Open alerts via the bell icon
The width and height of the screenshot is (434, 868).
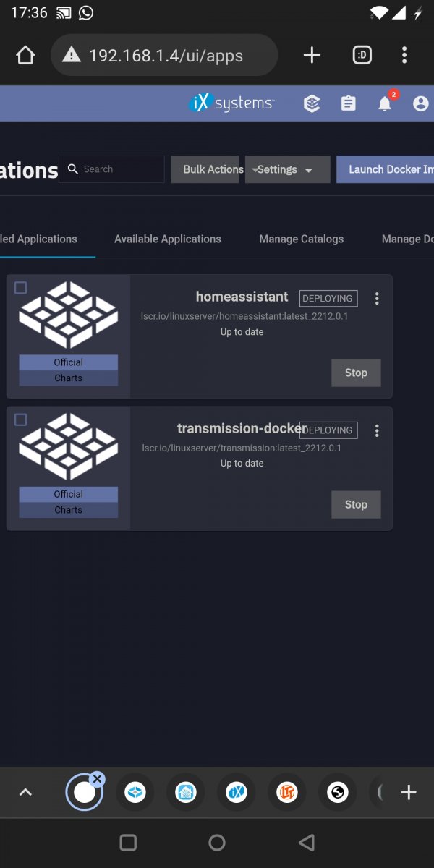pos(385,104)
